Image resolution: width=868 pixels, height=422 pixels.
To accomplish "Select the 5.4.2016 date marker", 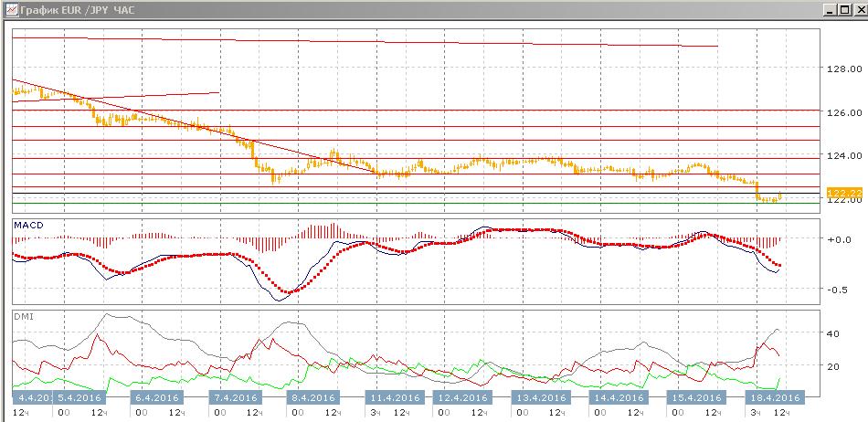I will [x=79, y=397].
